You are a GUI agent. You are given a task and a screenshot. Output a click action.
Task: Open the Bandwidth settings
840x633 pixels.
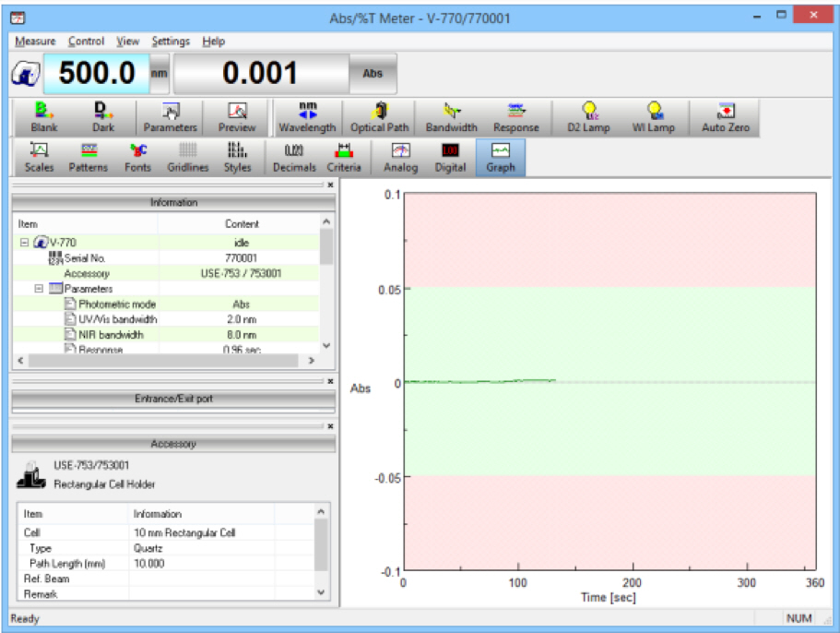(x=451, y=117)
